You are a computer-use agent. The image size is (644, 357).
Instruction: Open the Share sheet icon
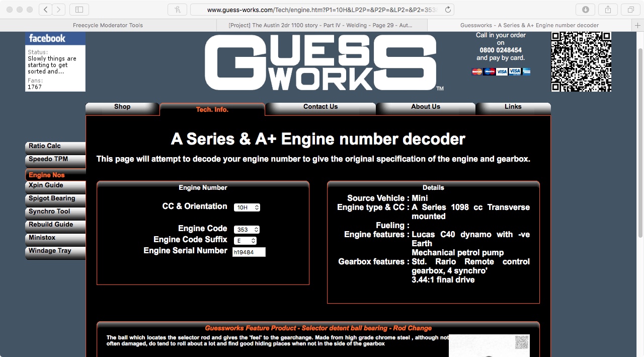(608, 10)
